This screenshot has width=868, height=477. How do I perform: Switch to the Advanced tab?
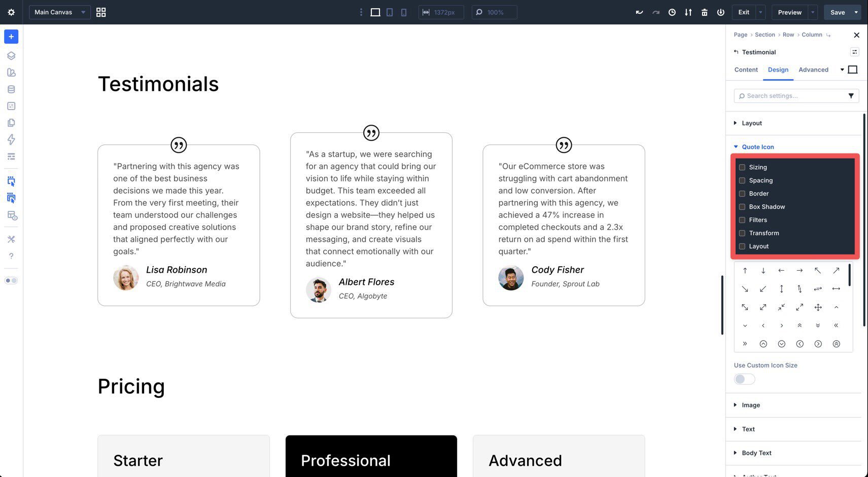coord(813,69)
